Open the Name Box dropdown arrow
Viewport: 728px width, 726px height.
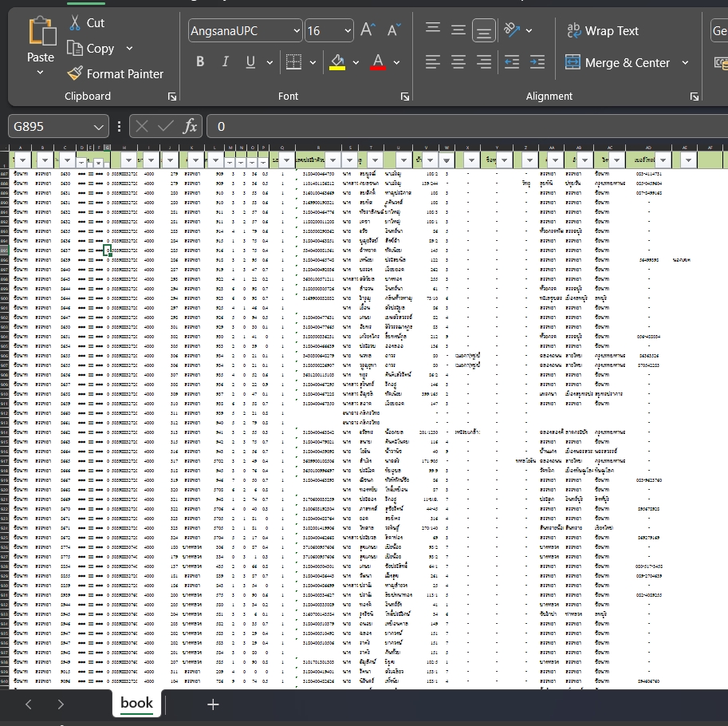tap(98, 127)
